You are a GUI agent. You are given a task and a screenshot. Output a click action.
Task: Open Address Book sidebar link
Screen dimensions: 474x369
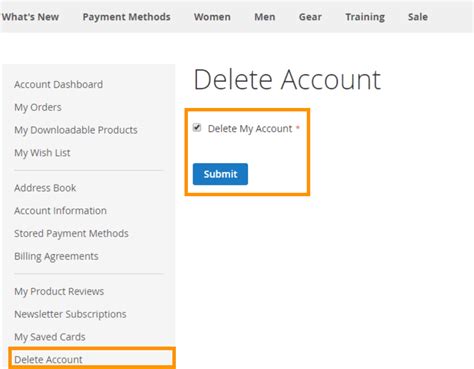click(45, 188)
